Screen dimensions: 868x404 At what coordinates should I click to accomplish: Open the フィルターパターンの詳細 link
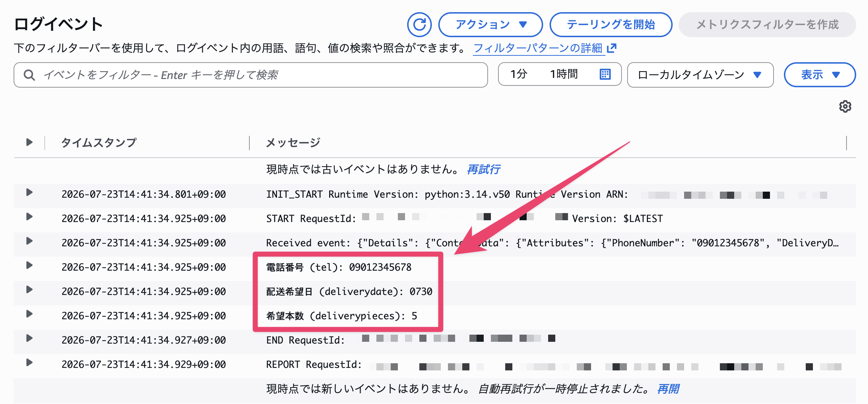pos(538,48)
